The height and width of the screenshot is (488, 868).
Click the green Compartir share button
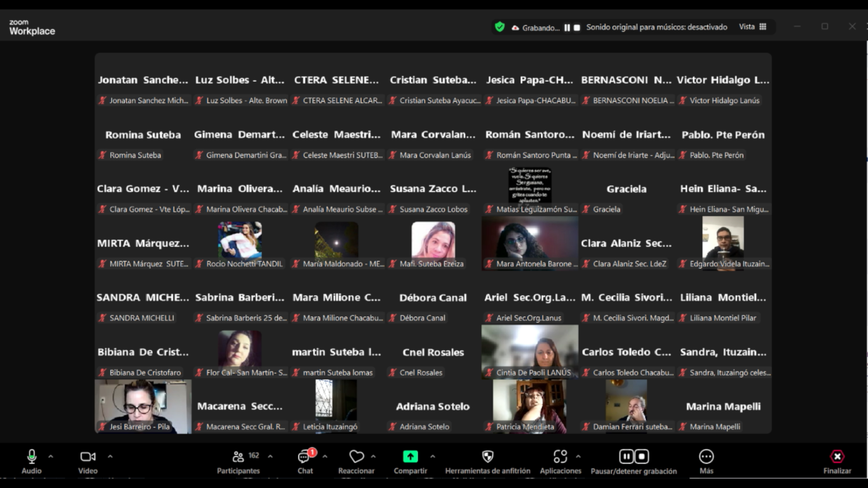coord(410,457)
